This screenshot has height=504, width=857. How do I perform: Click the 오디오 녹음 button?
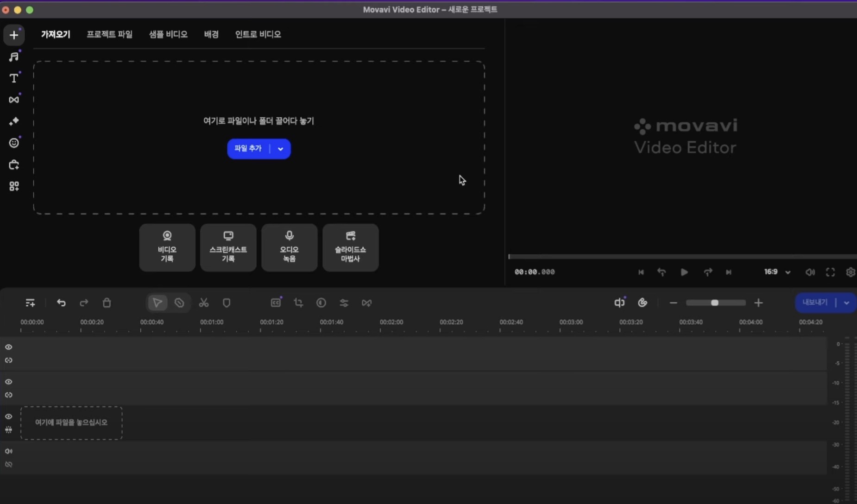pyautogui.click(x=290, y=248)
